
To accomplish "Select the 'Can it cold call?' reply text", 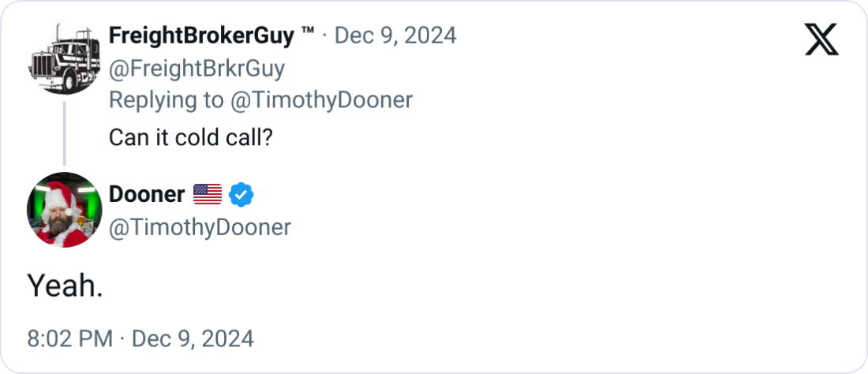I will 190,137.
